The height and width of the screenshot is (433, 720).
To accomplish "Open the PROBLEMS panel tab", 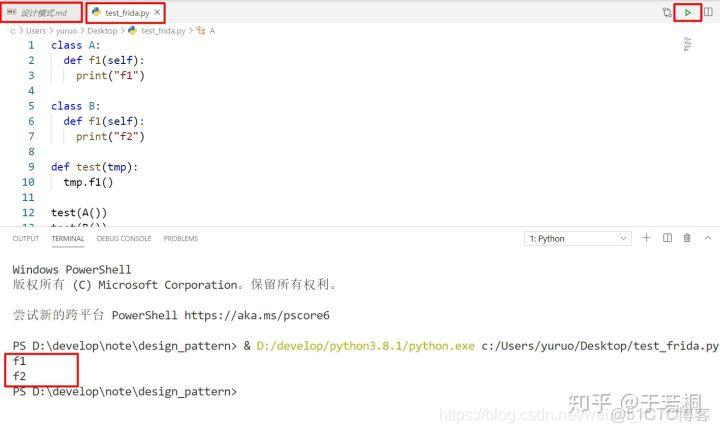I will 181,238.
